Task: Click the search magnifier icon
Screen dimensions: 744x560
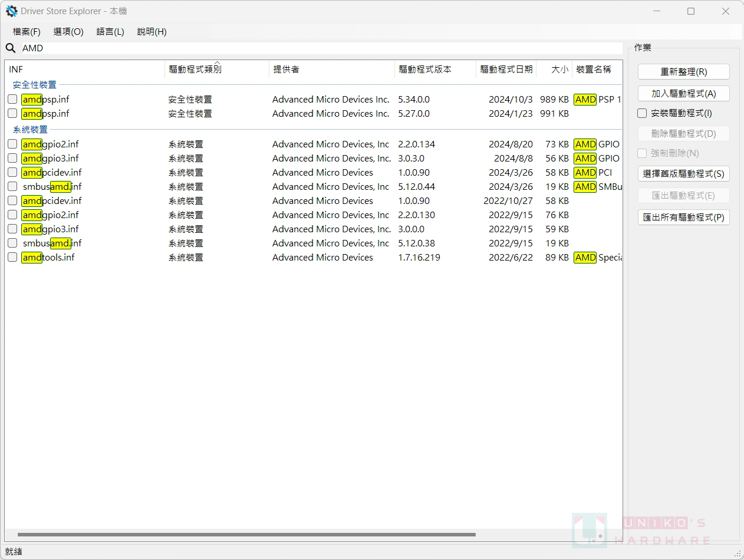Action: click(11, 48)
